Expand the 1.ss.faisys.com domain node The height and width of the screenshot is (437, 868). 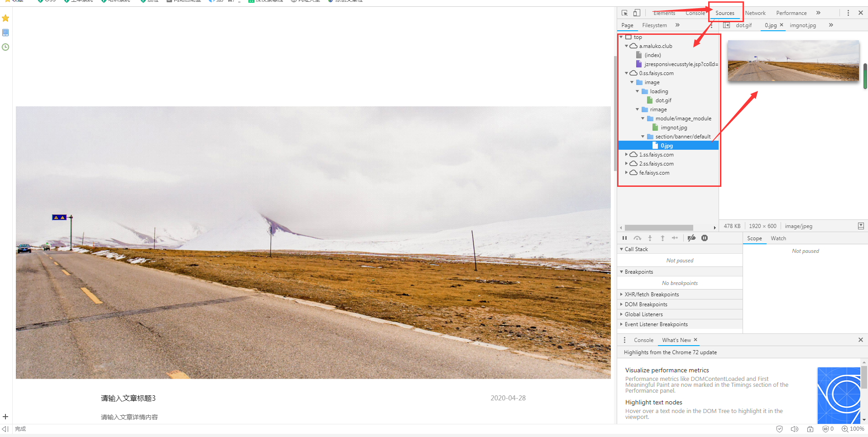point(626,155)
